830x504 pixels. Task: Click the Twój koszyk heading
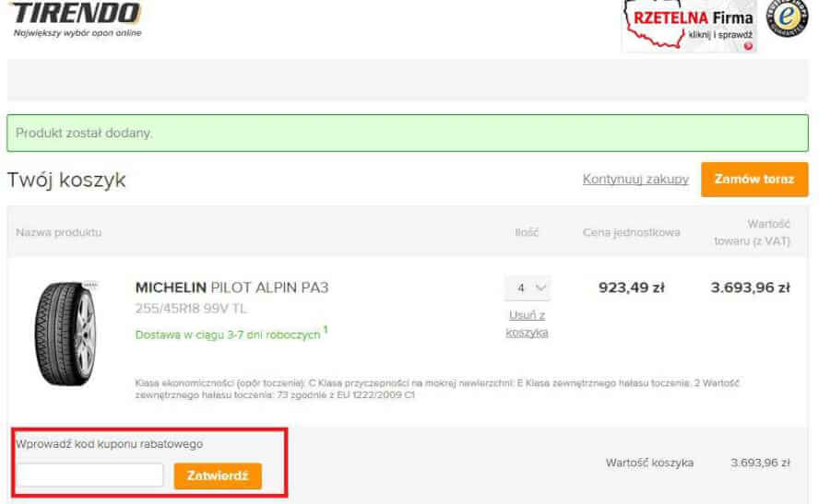(x=66, y=181)
